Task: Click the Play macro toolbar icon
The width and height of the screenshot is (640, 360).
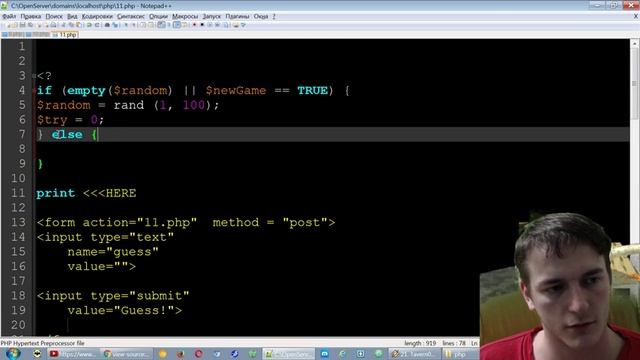Action: click(x=210, y=25)
